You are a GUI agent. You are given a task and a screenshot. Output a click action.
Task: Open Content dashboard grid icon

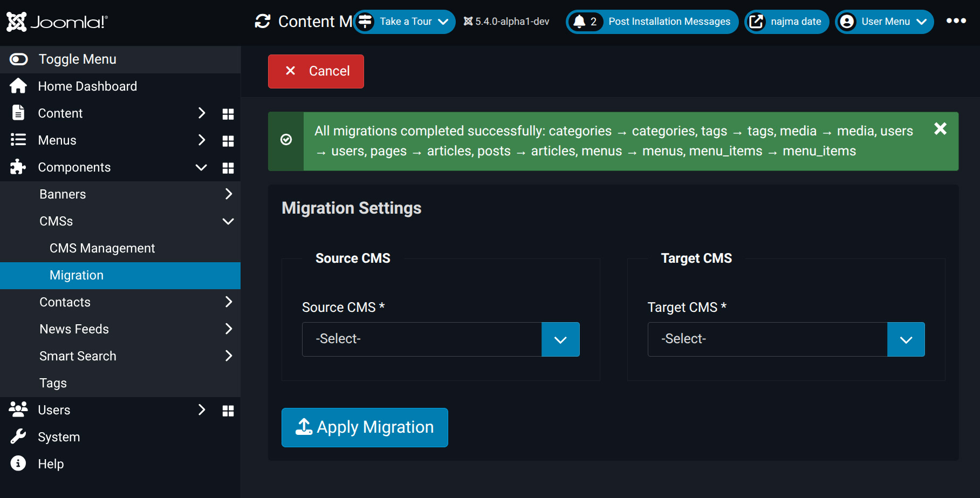tap(228, 114)
